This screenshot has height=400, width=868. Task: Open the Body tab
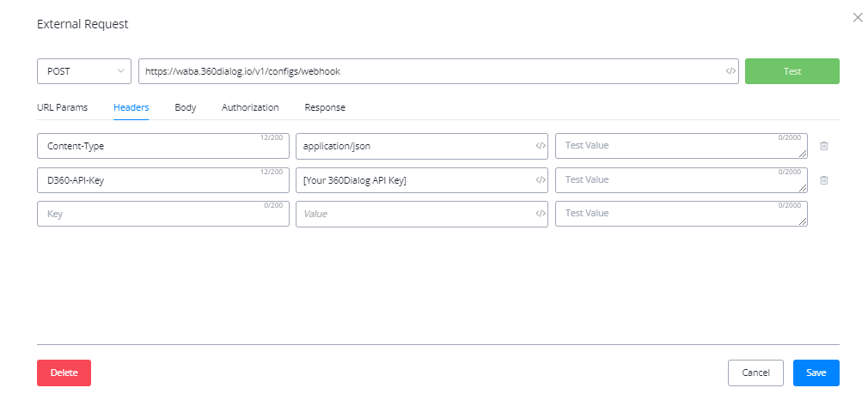[185, 107]
